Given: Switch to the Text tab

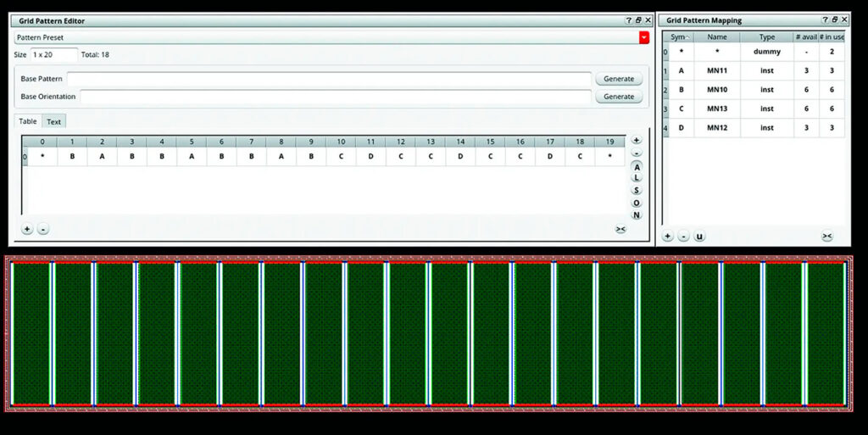Looking at the screenshot, I should pos(54,122).
